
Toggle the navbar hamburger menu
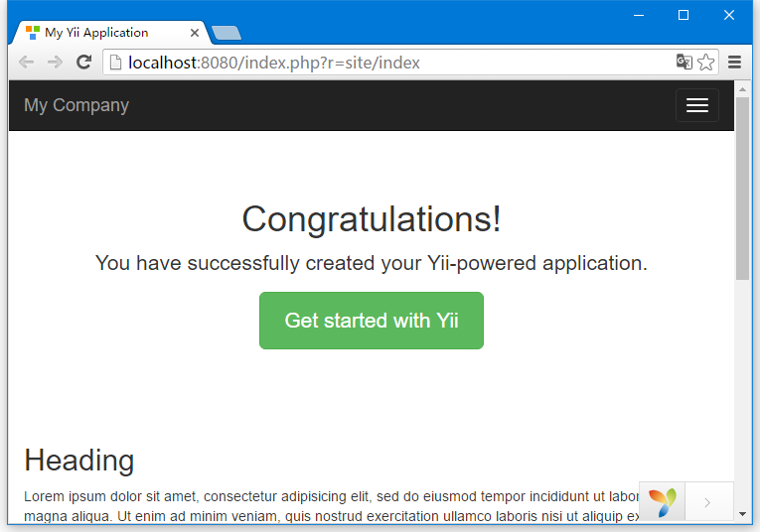[x=697, y=105]
